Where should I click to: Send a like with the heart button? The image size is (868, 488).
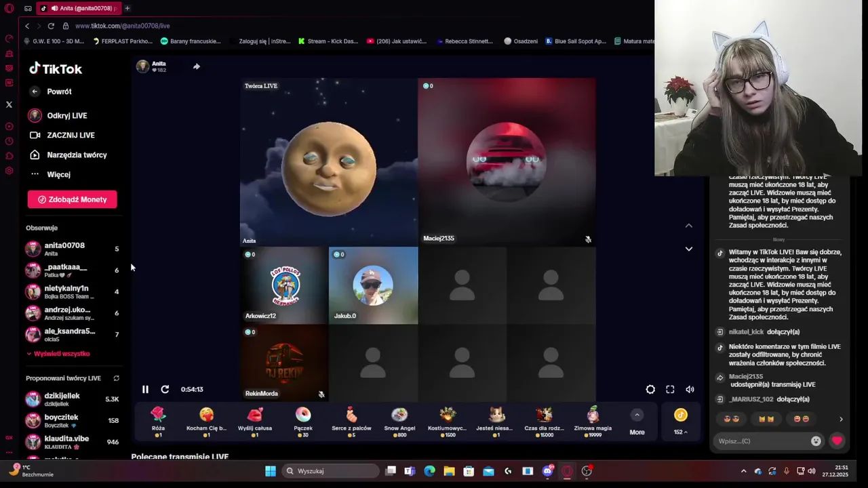[837, 441]
